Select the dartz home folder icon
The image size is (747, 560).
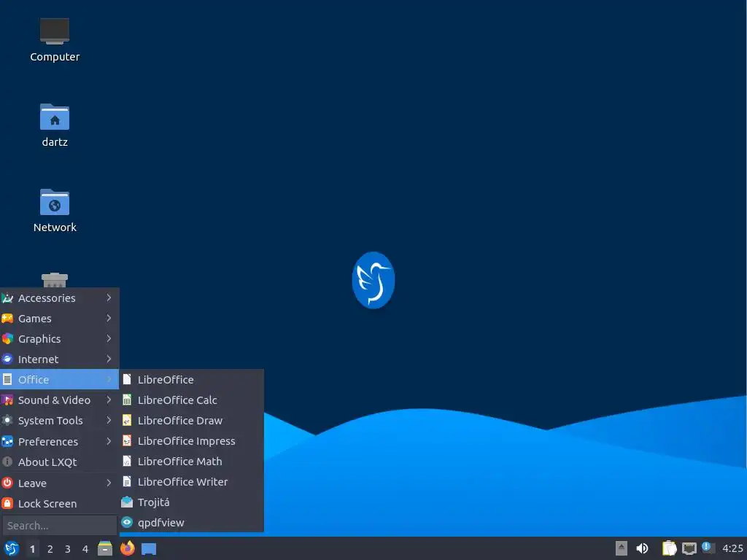55,125
